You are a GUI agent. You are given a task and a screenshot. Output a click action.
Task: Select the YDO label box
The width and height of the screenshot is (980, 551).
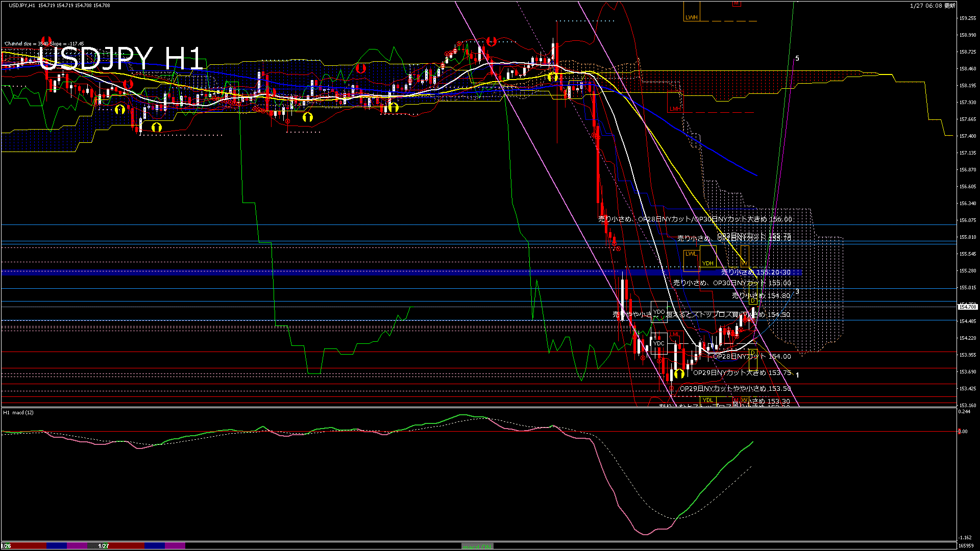coord(659,311)
